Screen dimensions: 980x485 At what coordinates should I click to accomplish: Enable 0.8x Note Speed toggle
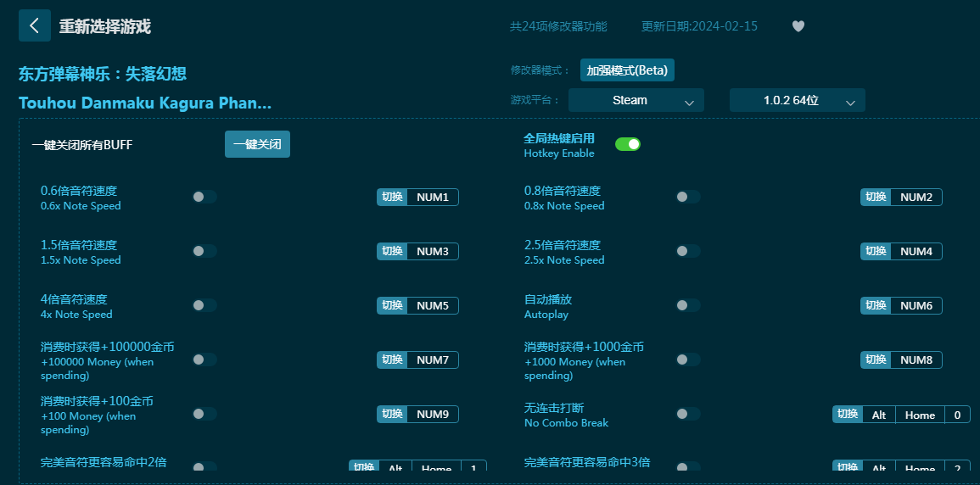688,197
